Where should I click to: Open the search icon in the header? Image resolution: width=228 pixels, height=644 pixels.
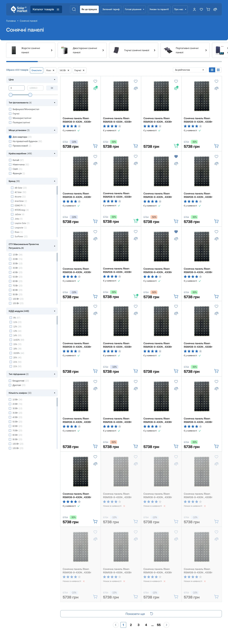point(74,9)
